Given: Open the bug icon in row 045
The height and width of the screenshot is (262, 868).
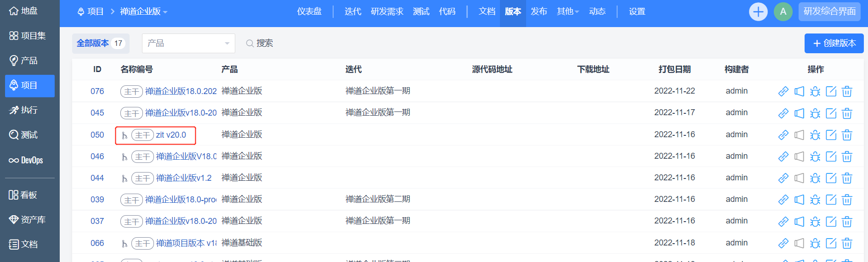Looking at the screenshot, I should (815, 113).
